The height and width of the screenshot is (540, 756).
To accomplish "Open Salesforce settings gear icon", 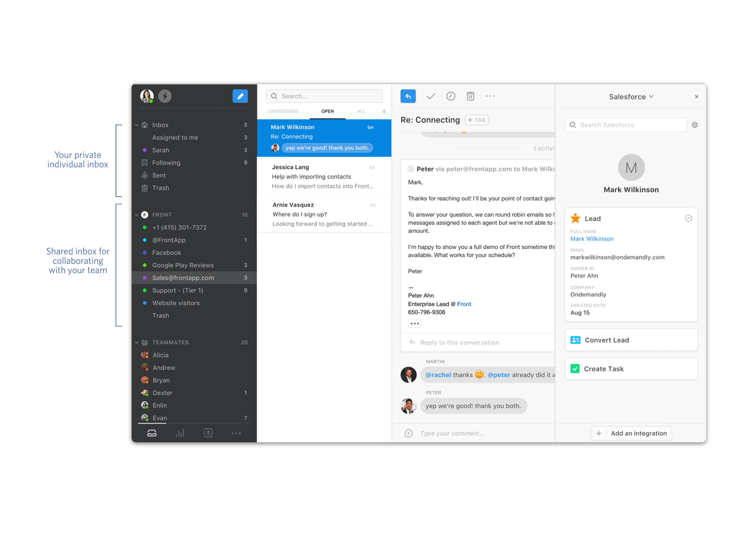I will pos(695,125).
